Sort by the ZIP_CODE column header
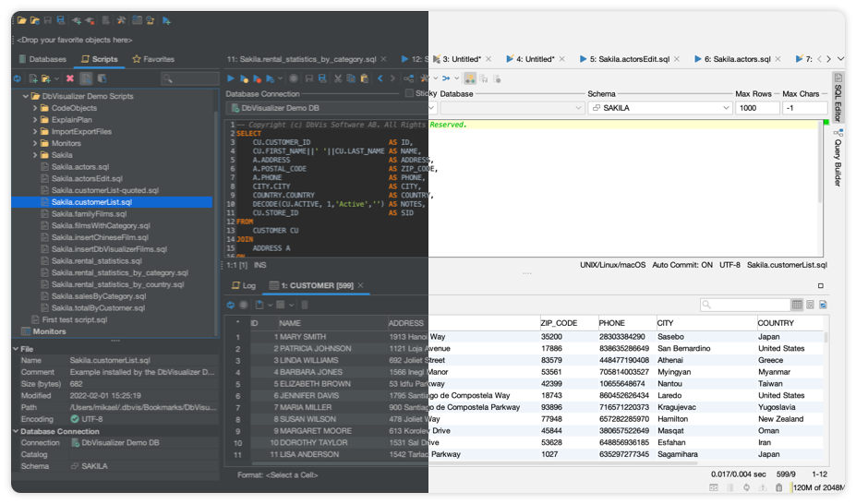 tap(568, 323)
